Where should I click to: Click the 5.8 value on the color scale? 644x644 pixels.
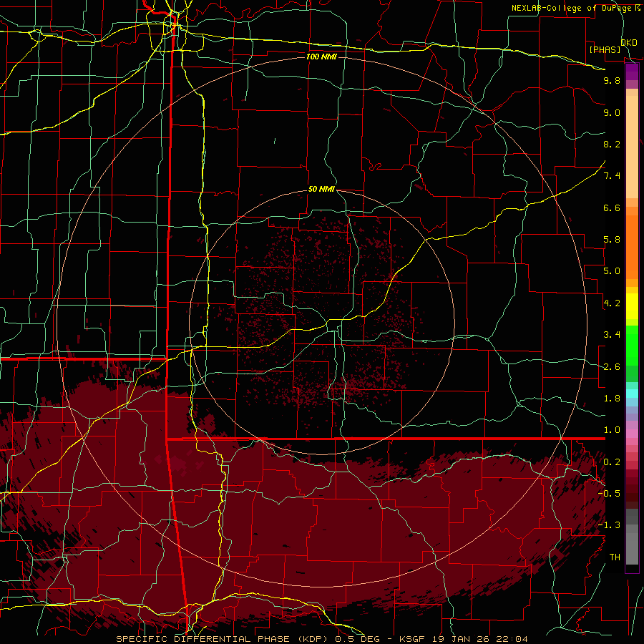point(612,240)
